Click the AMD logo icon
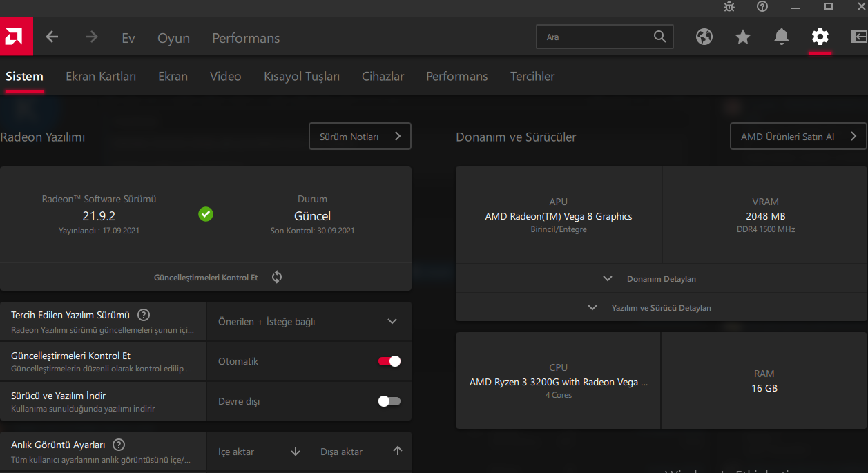 point(16,37)
